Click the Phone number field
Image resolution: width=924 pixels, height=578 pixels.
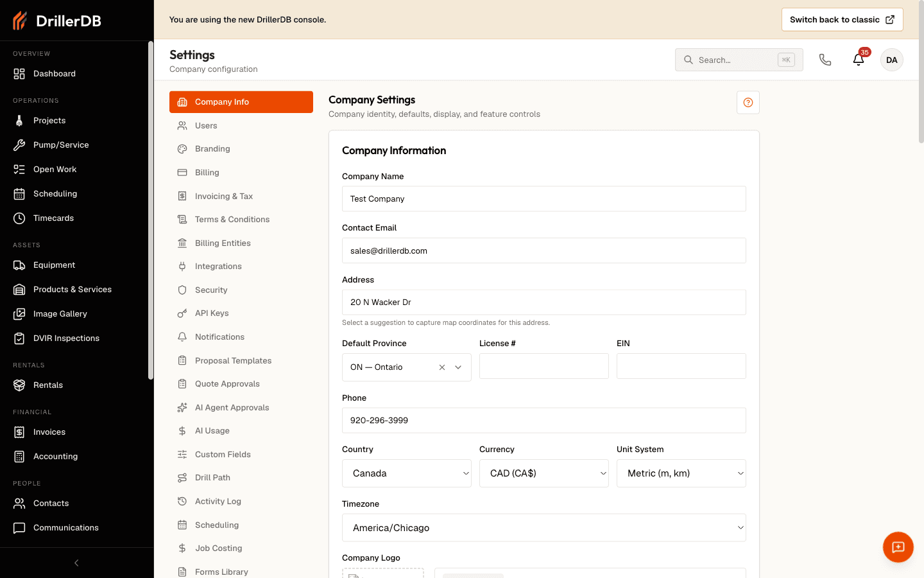point(544,421)
